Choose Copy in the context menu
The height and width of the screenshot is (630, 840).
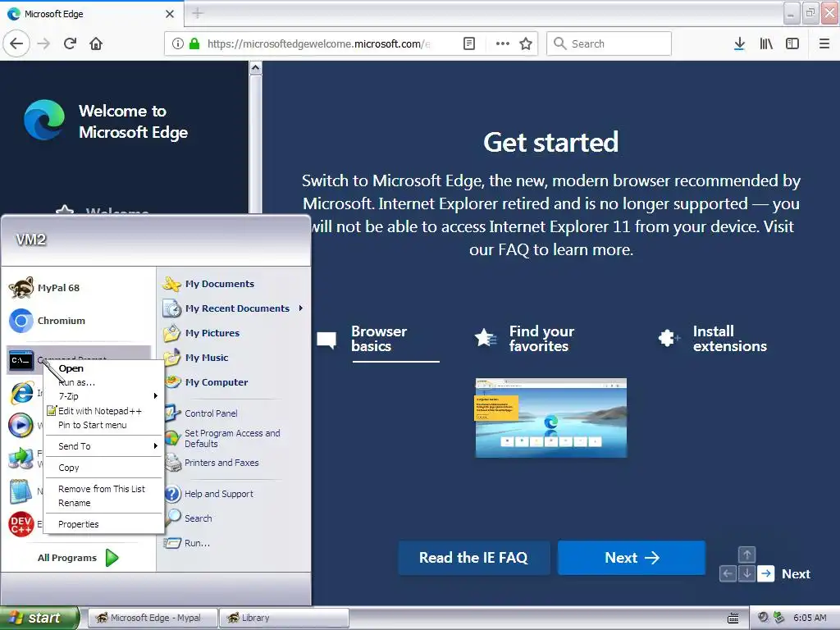tap(103, 468)
